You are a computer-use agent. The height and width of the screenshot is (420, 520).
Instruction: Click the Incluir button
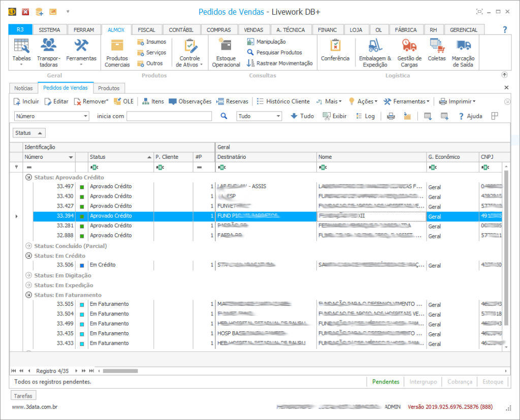26,101
